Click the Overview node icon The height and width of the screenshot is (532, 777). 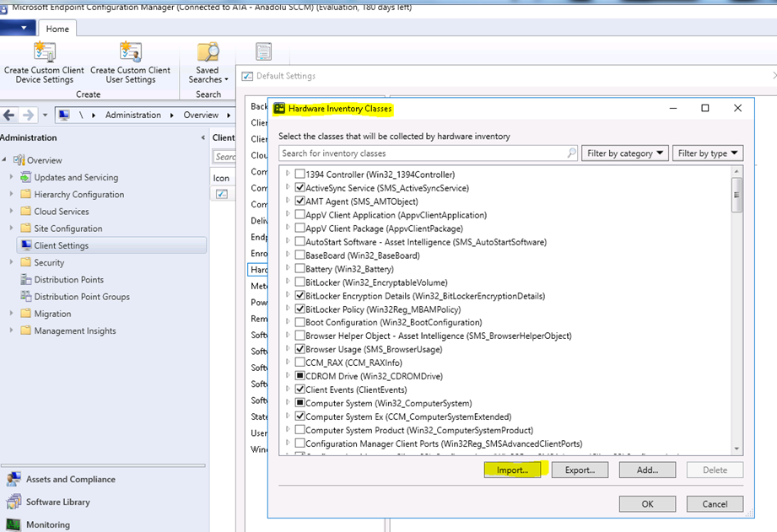pos(19,160)
